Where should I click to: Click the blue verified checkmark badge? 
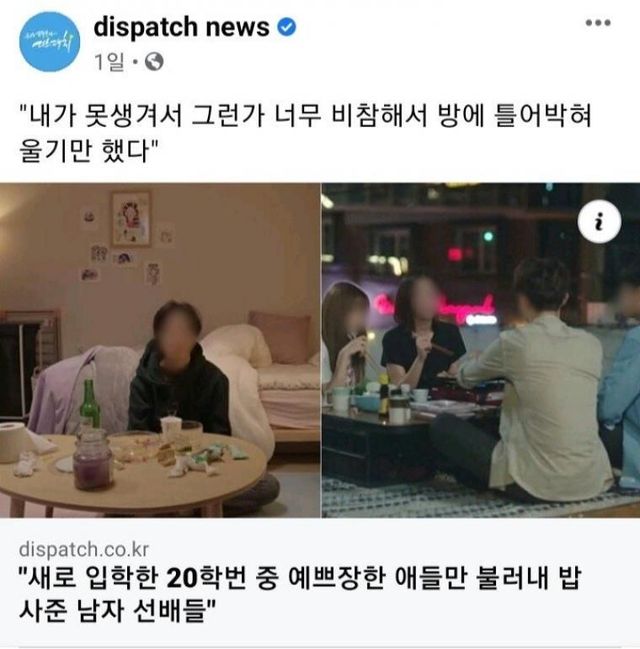(286, 27)
